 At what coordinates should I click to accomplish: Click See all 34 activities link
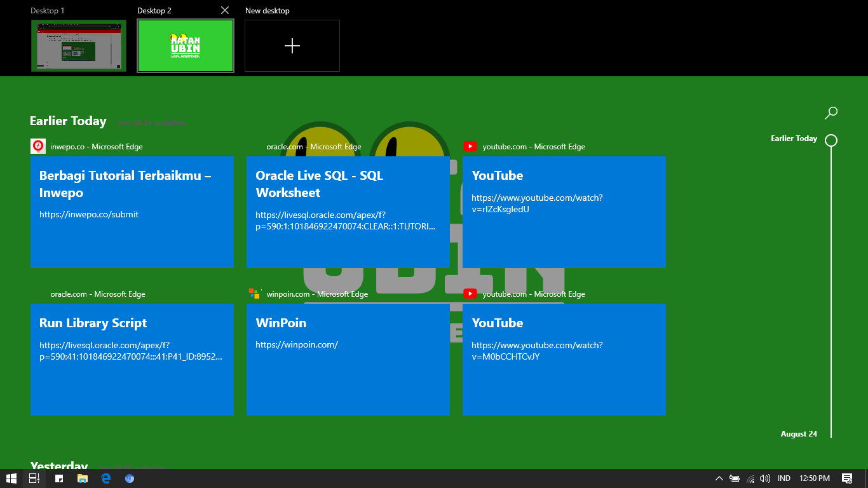[x=152, y=123]
